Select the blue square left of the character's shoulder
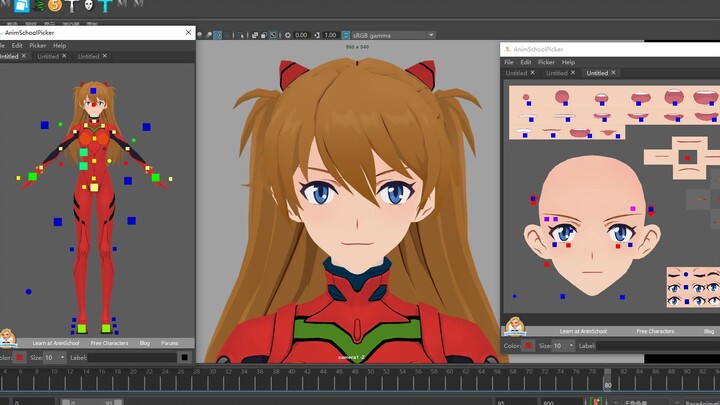 pos(45,125)
